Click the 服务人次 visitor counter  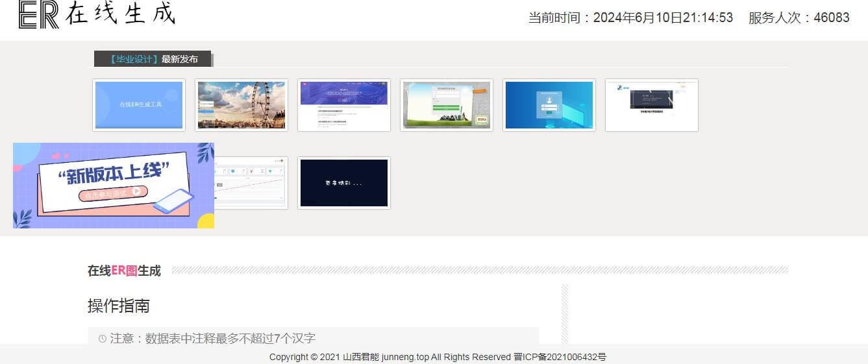(799, 18)
